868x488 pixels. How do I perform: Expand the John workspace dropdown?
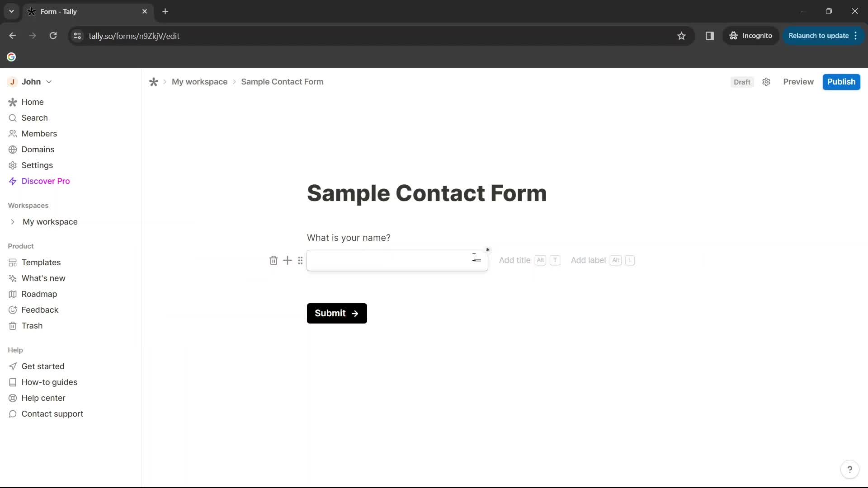tap(49, 82)
